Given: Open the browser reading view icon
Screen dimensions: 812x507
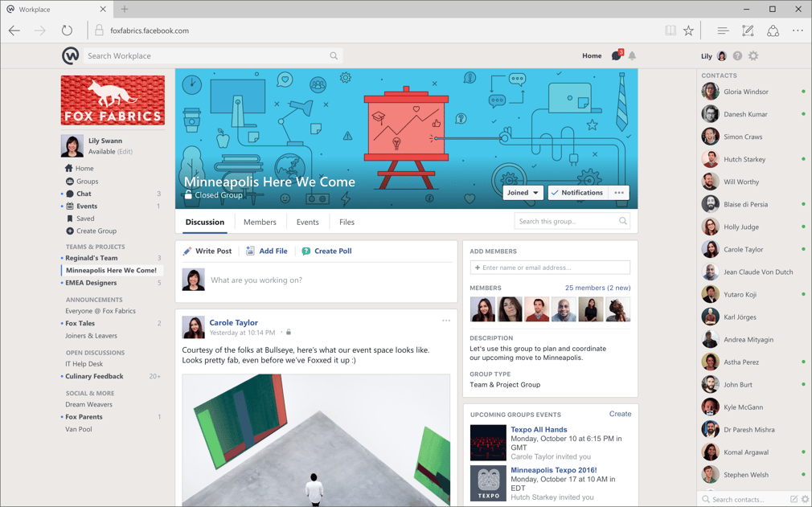Looking at the screenshot, I should pos(671,31).
